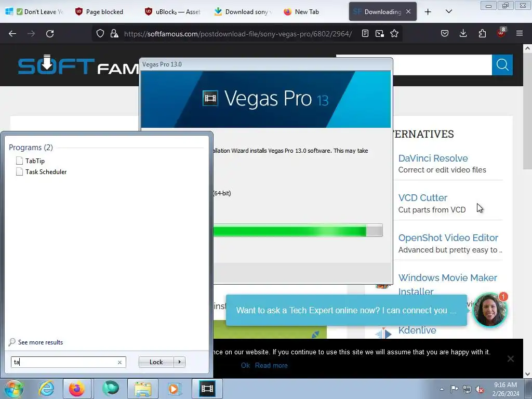The image size is (532, 399).
Task: Expand shutdown options arrow beside Lock
Action: [x=179, y=362]
